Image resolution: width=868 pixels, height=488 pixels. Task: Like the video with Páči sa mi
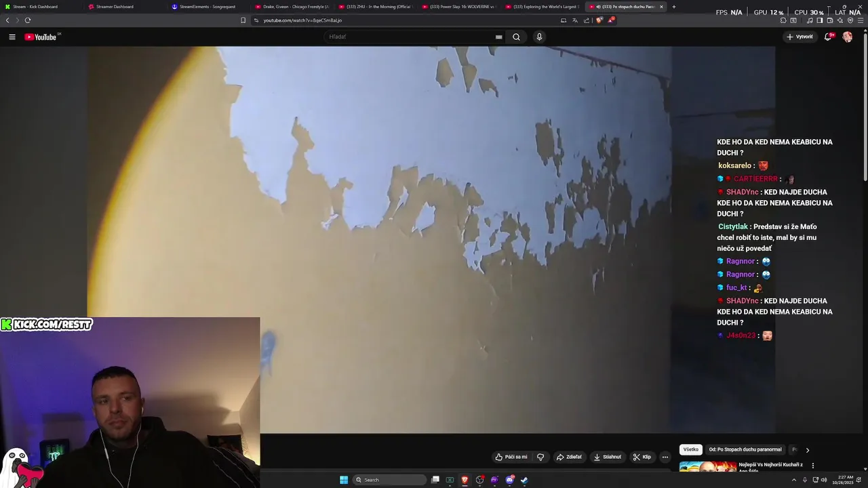click(x=511, y=457)
